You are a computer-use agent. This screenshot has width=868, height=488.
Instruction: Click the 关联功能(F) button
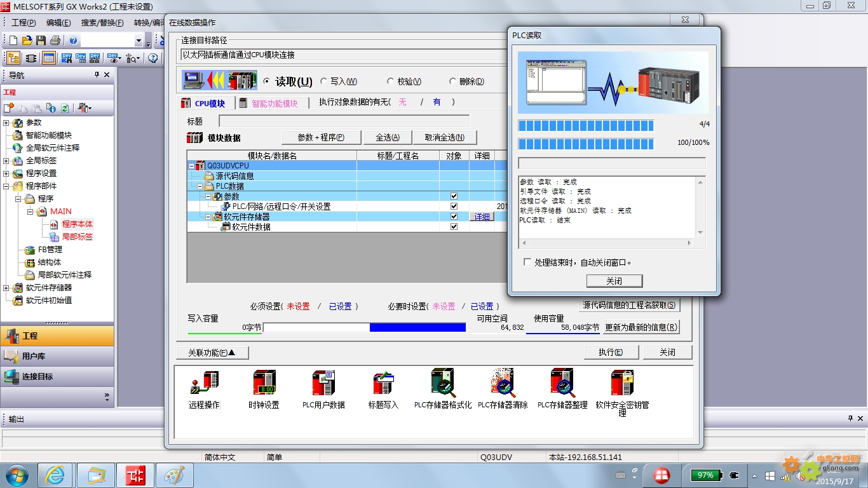pos(212,353)
